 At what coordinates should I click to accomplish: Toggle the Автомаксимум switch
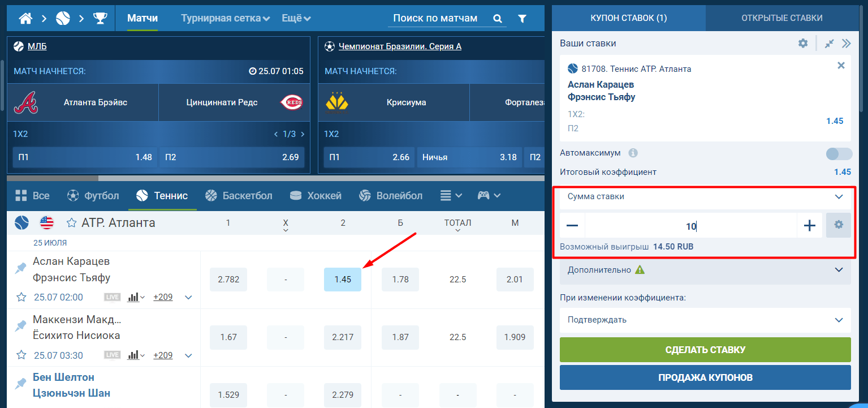(x=839, y=153)
